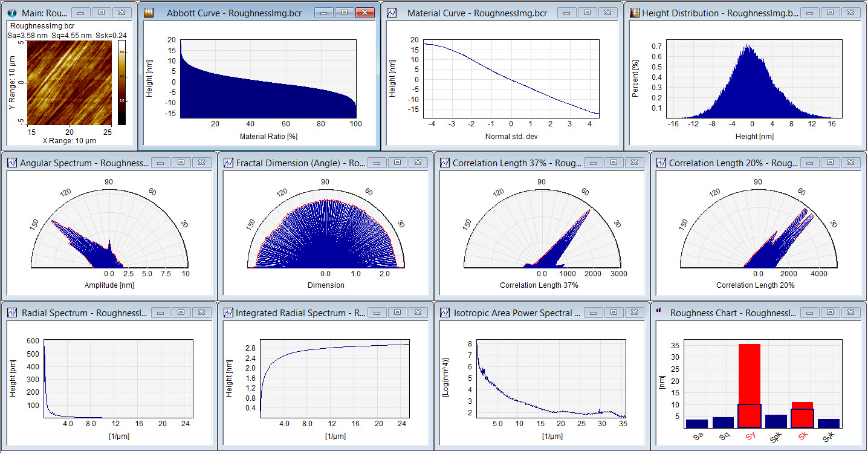Viewport: 868px width, 454px height.
Task: Click the Abbott Curve window title icon
Action: [x=149, y=13]
